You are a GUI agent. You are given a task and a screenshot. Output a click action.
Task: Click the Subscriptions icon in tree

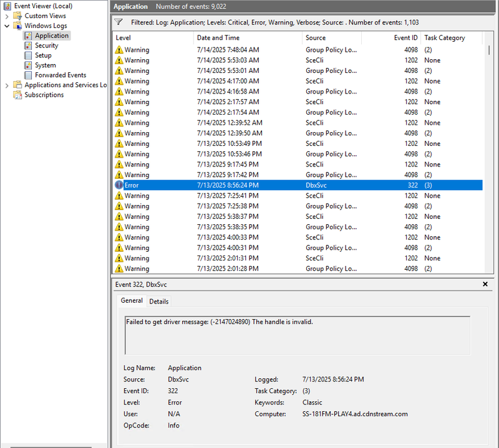point(17,95)
